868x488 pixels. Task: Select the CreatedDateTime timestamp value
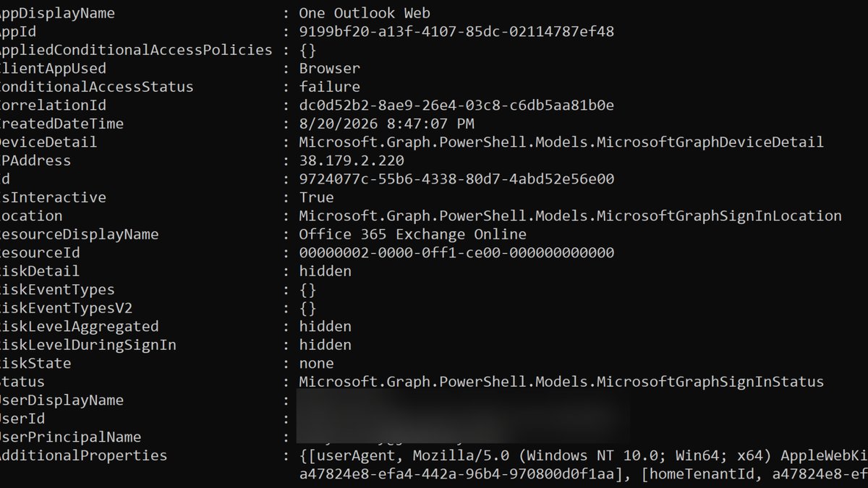pos(386,124)
